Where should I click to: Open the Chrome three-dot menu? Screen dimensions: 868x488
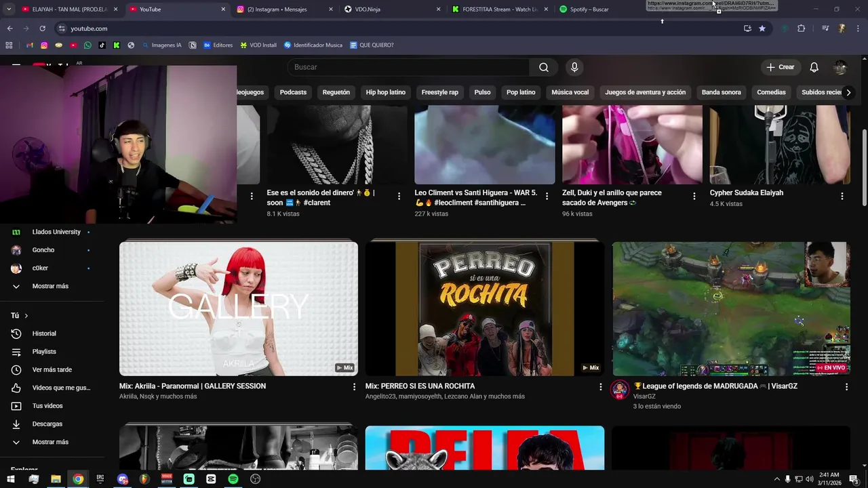[858, 28]
